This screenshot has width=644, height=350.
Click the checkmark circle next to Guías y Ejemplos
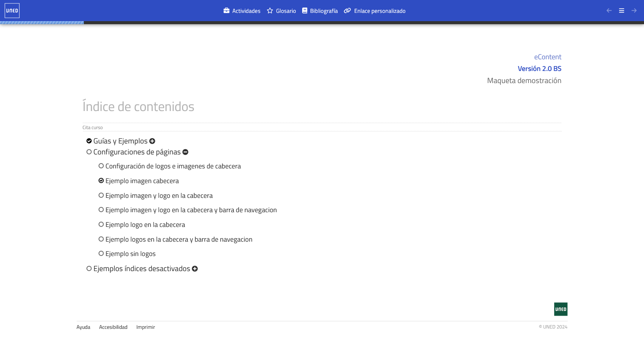tap(89, 140)
